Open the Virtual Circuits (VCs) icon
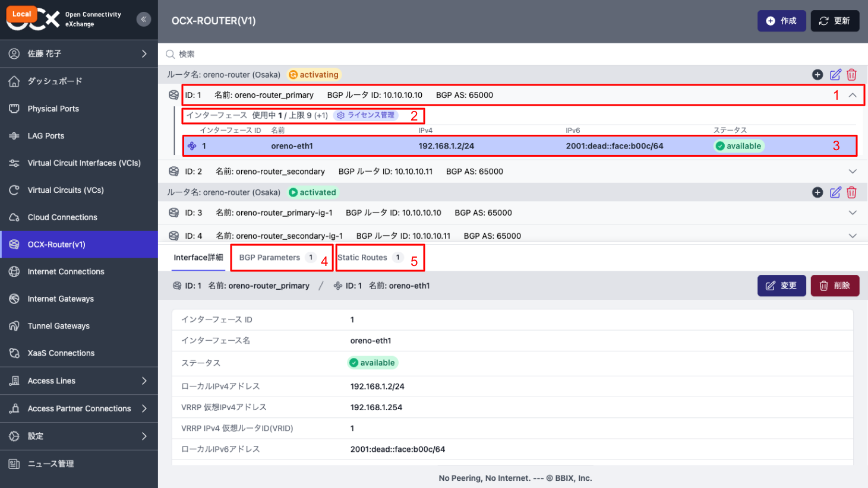Viewport: 868px width, 488px height. click(x=14, y=190)
